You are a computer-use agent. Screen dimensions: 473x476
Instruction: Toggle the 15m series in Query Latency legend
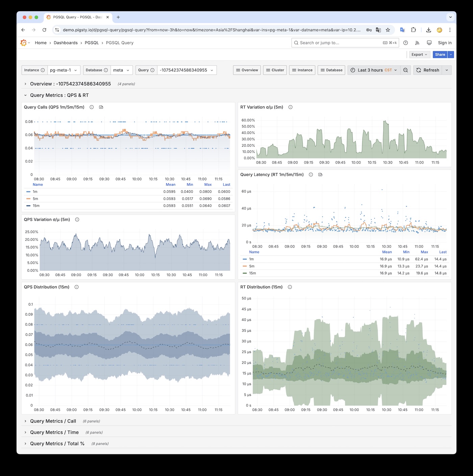252,273
